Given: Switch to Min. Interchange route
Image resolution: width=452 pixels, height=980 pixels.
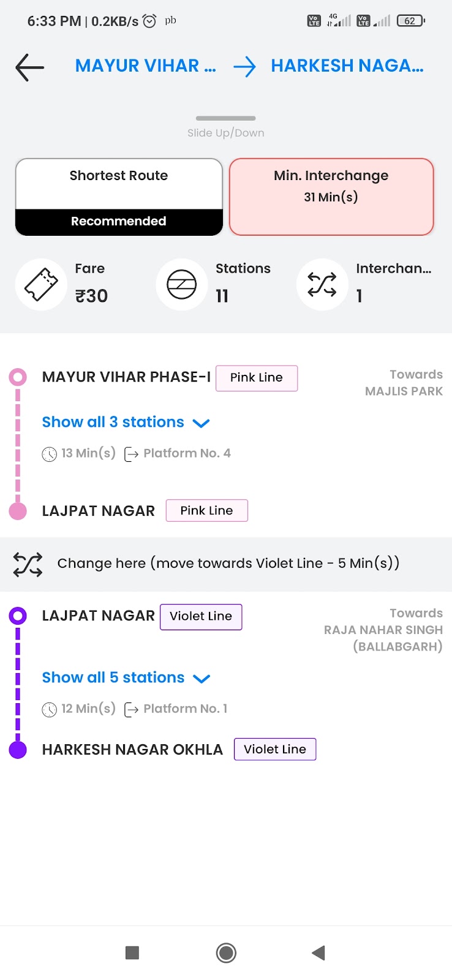Looking at the screenshot, I should [x=331, y=197].
